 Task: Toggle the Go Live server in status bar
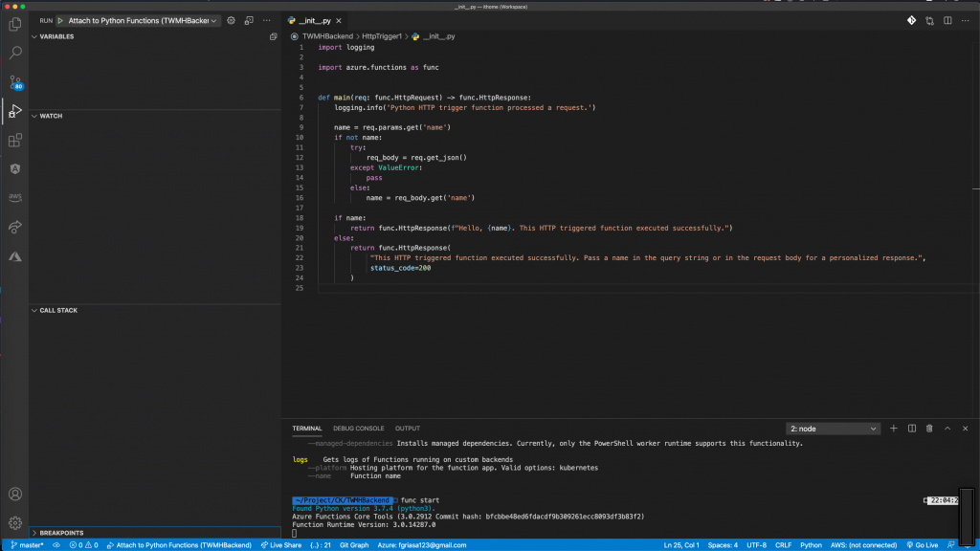[x=922, y=545]
